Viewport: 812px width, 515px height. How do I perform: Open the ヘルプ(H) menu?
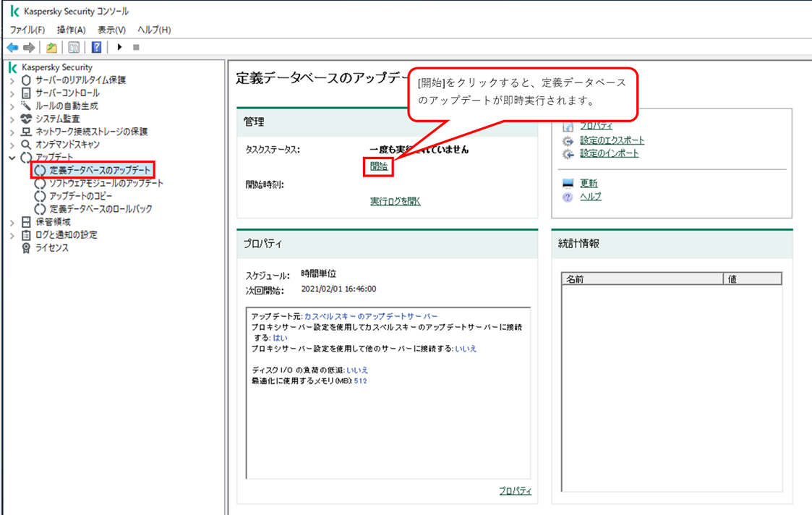click(154, 30)
